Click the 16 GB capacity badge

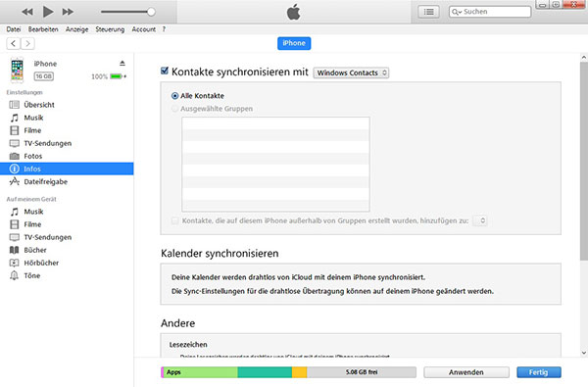(44, 76)
